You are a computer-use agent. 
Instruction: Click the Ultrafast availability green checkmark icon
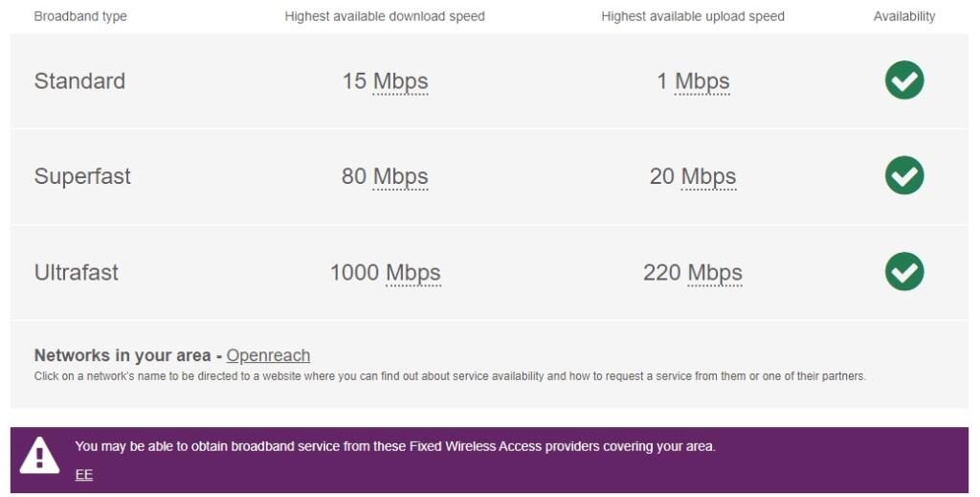pyautogui.click(x=904, y=272)
